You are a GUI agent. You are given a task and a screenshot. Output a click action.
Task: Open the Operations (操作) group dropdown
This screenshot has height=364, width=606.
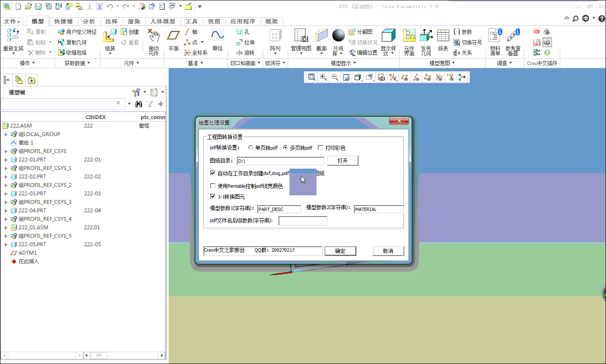coord(28,63)
